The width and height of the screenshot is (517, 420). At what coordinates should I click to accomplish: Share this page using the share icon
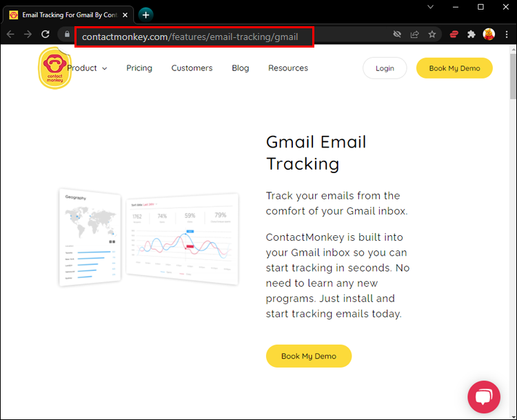[414, 34]
